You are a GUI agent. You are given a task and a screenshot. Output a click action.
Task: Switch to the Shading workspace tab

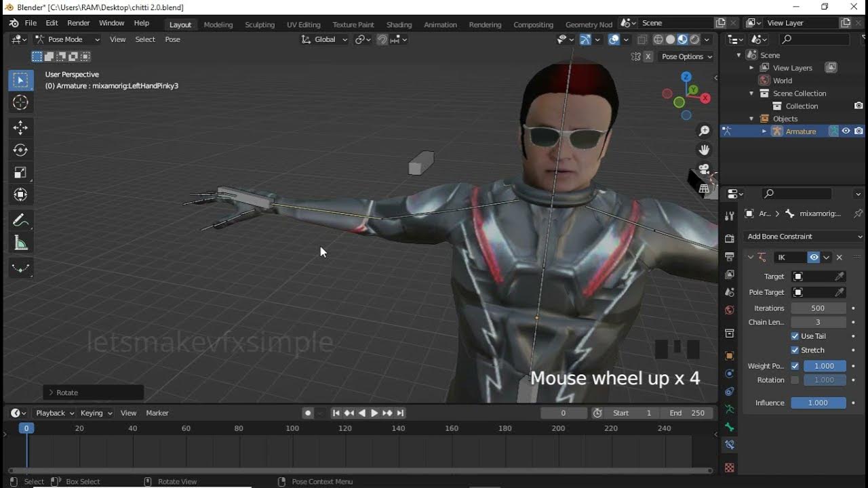[399, 24]
